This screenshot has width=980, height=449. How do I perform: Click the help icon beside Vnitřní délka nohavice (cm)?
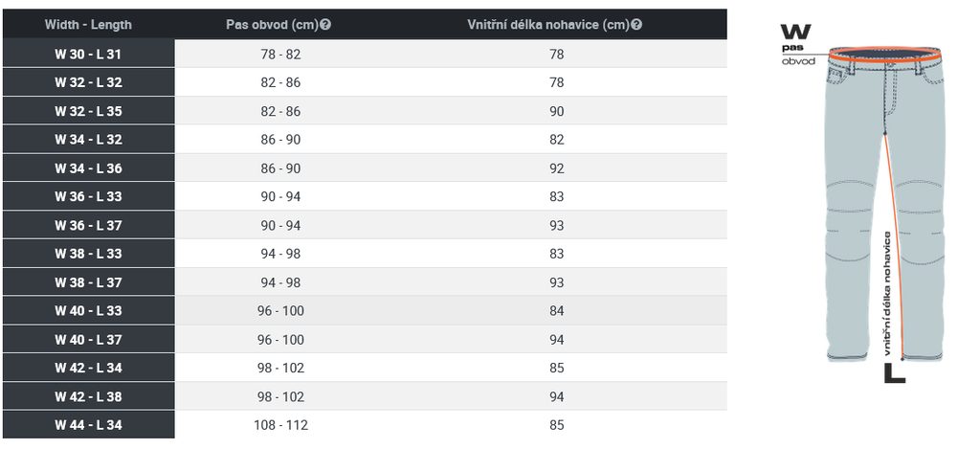(637, 25)
